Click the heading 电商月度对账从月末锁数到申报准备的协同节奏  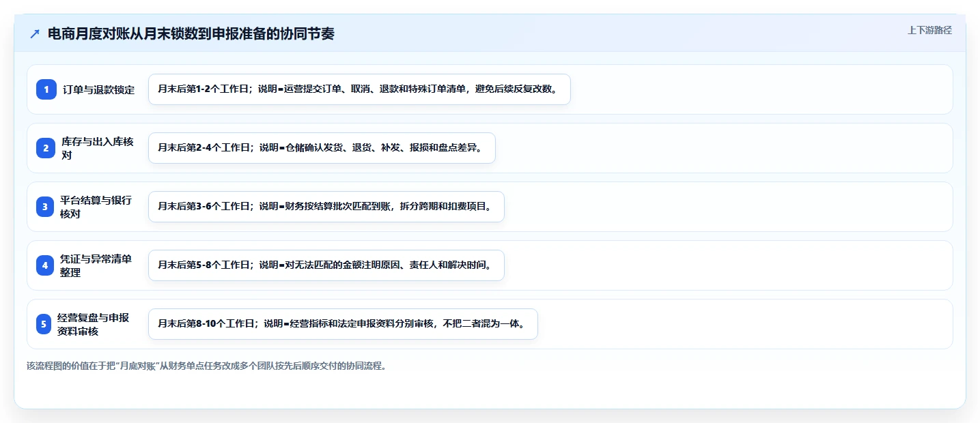click(x=191, y=34)
